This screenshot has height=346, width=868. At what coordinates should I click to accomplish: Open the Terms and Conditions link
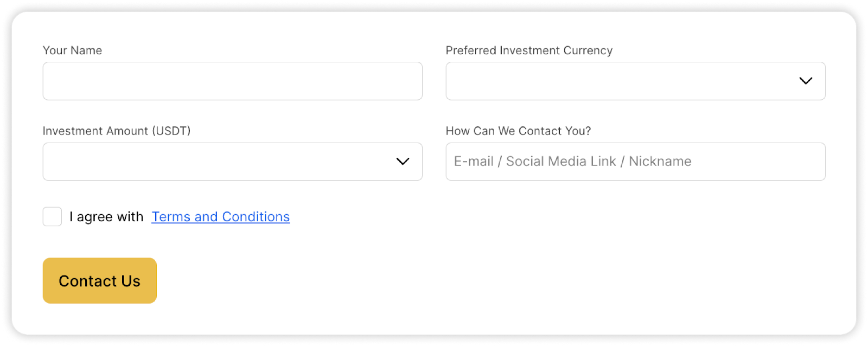tap(220, 217)
